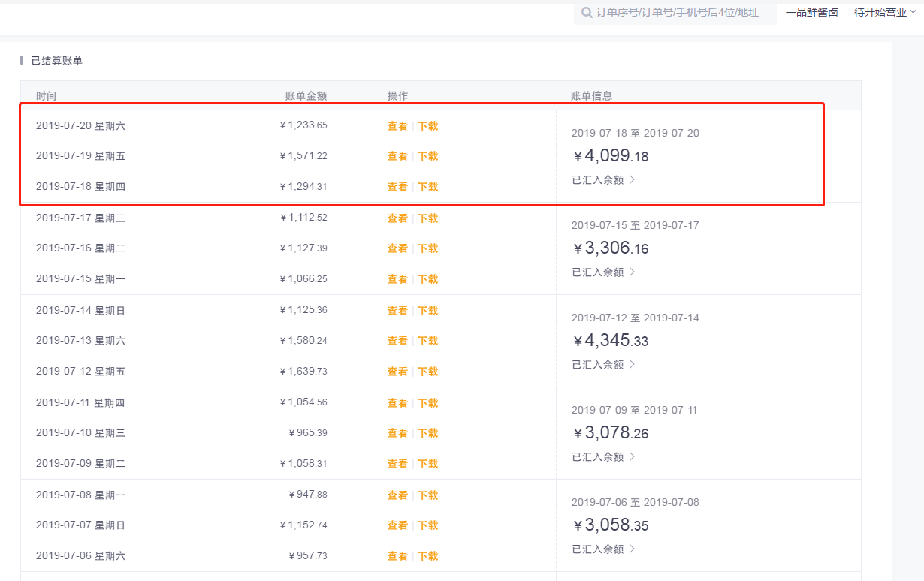Click the search magnifier icon
Image resolution: width=924 pixels, height=581 pixels.
click(x=587, y=13)
